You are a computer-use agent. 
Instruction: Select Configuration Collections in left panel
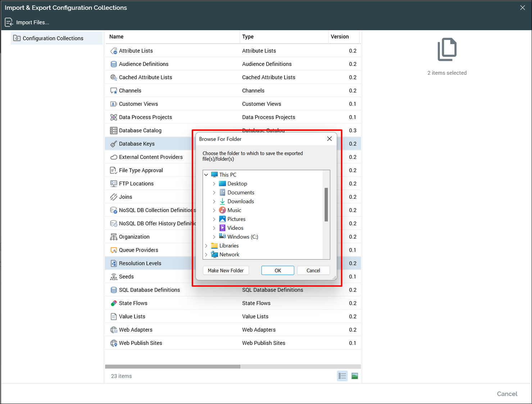(53, 38)
